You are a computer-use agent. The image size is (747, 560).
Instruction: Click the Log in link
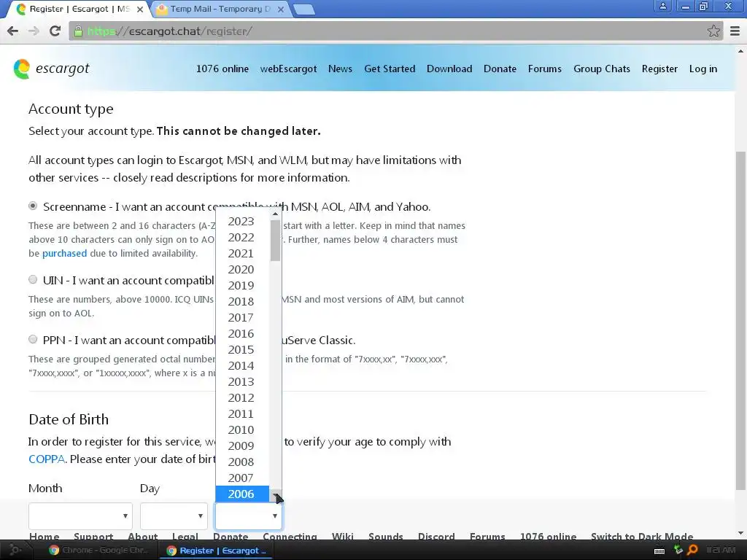(x=703, y=69)
